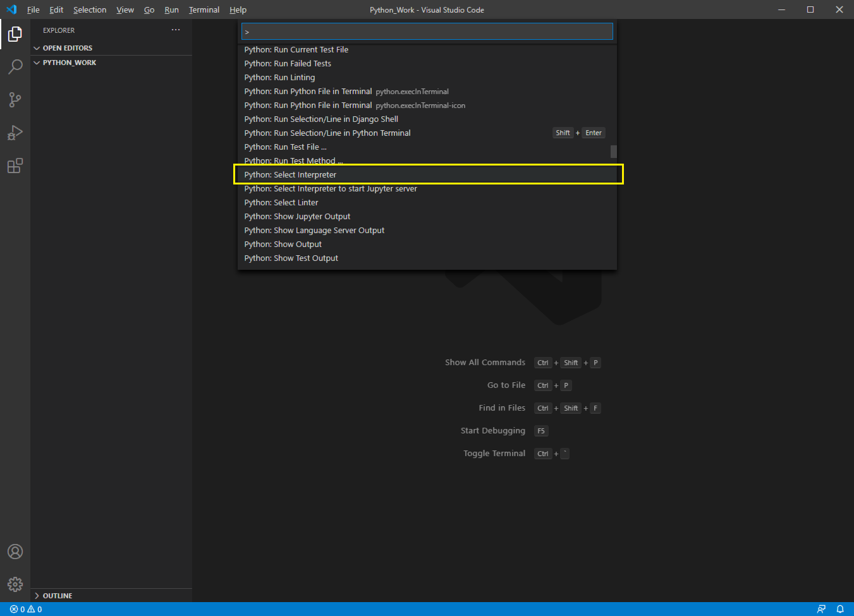
Task: Choose Python: Show Test Output
Action: point(427,258)
